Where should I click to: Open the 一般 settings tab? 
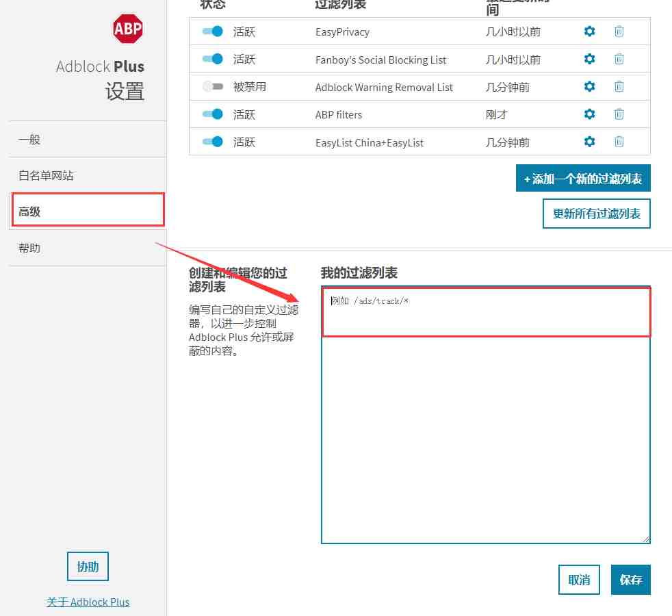88,140
